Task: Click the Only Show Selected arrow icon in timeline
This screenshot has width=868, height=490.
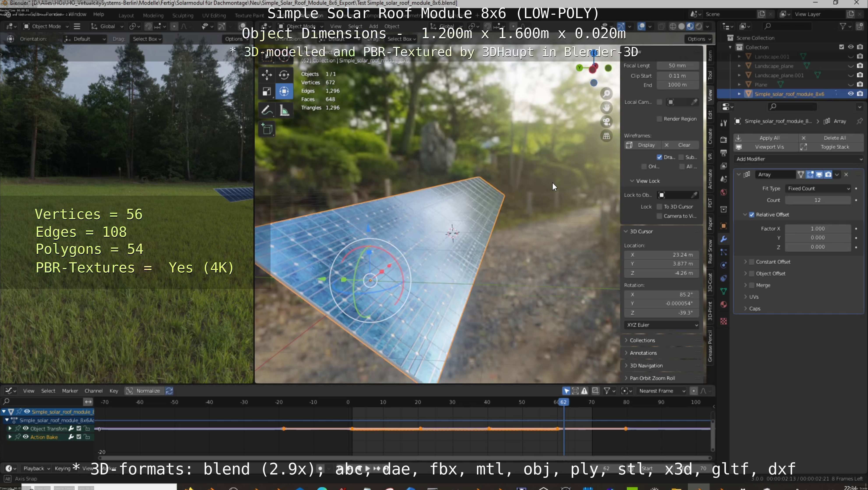Action: [566, 391]
